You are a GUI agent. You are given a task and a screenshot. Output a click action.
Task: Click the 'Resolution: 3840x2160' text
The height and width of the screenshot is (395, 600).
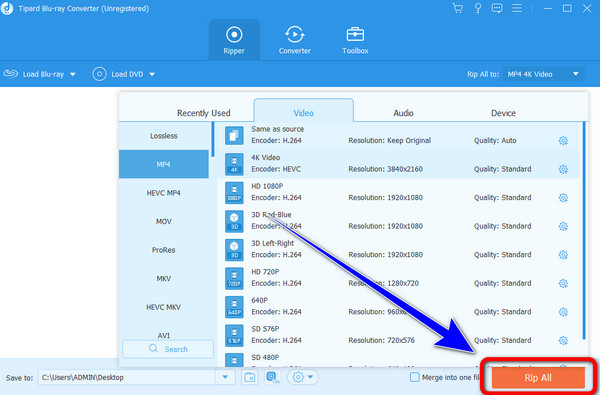click(385, 169)
